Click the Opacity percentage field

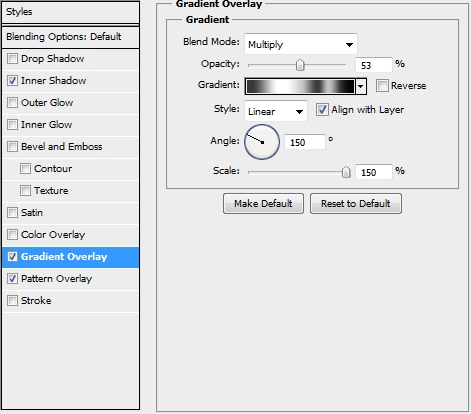tap(373, 65)
